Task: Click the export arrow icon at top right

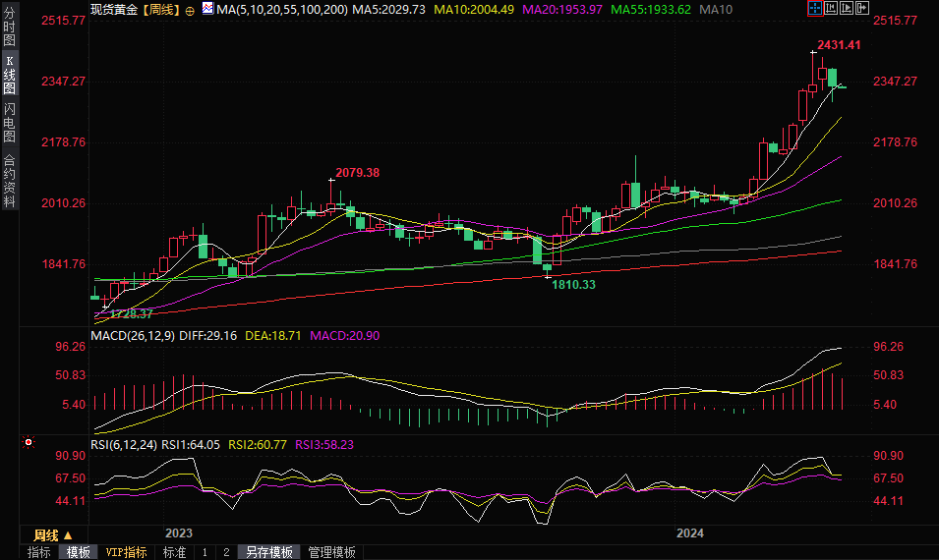Action: pyautogui.click(x=862, y=9)
